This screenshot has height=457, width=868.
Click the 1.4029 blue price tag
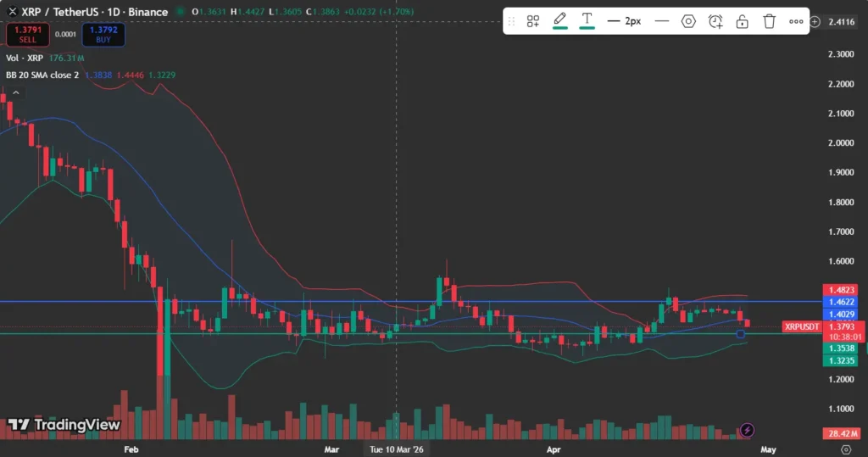(841, 314)
